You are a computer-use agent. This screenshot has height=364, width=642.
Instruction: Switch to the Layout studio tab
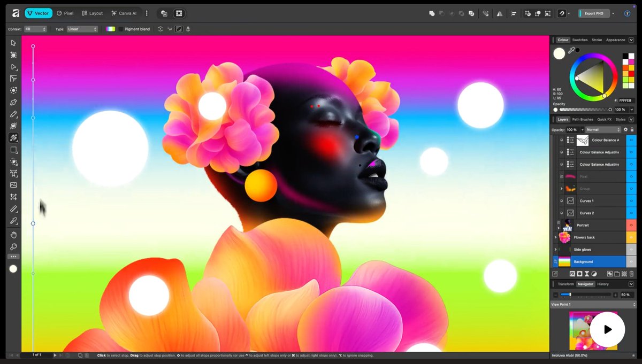(92, 13)
